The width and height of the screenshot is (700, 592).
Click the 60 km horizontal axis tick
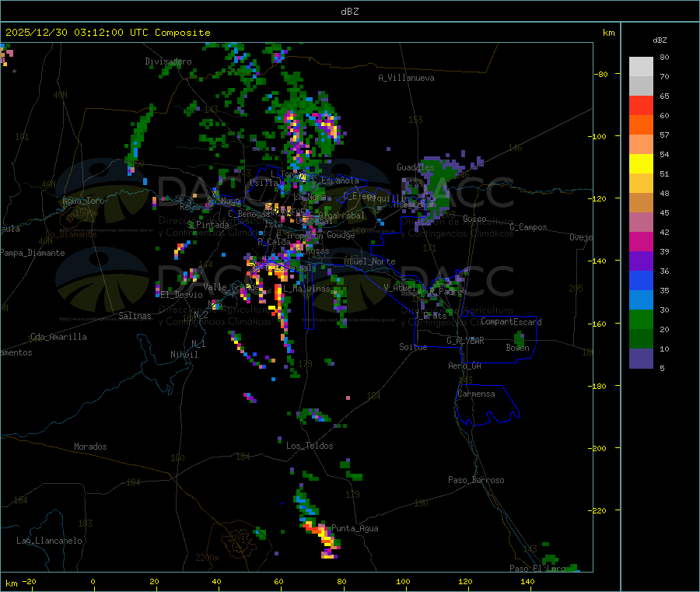tap(278, 581)
